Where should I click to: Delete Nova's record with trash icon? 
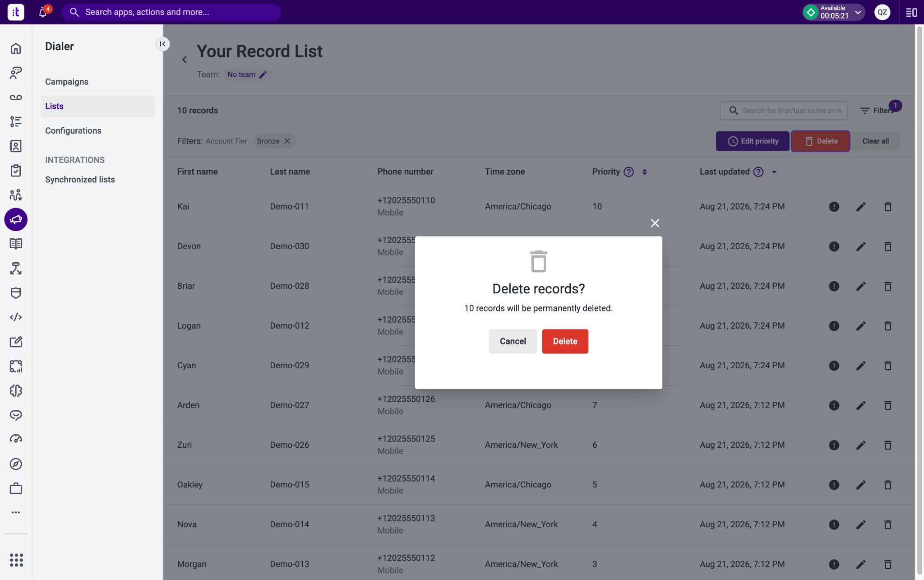coord(887,524)
